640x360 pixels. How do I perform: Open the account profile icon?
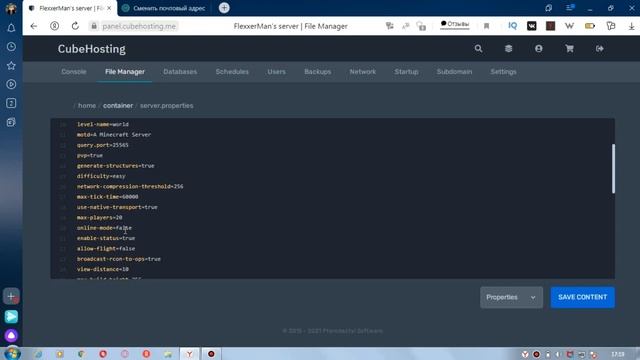click(539, 49)
